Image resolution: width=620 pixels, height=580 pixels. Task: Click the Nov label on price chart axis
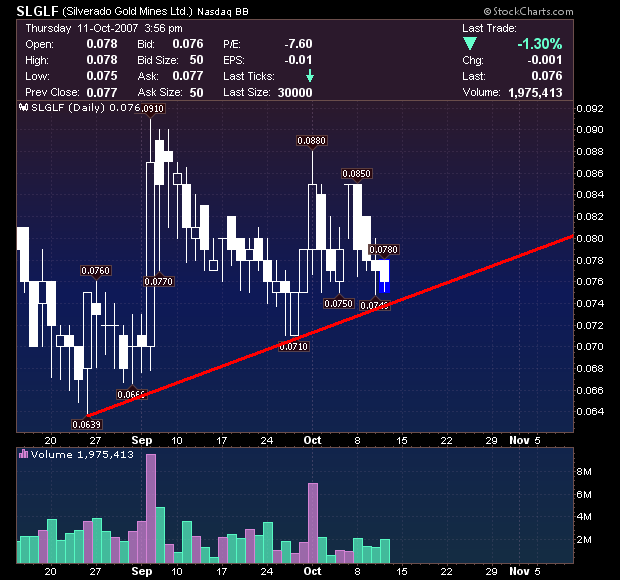(519, 440)
